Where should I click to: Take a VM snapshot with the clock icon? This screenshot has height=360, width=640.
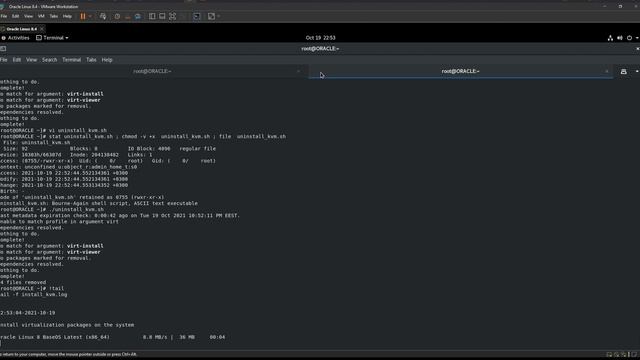[117, 16]
